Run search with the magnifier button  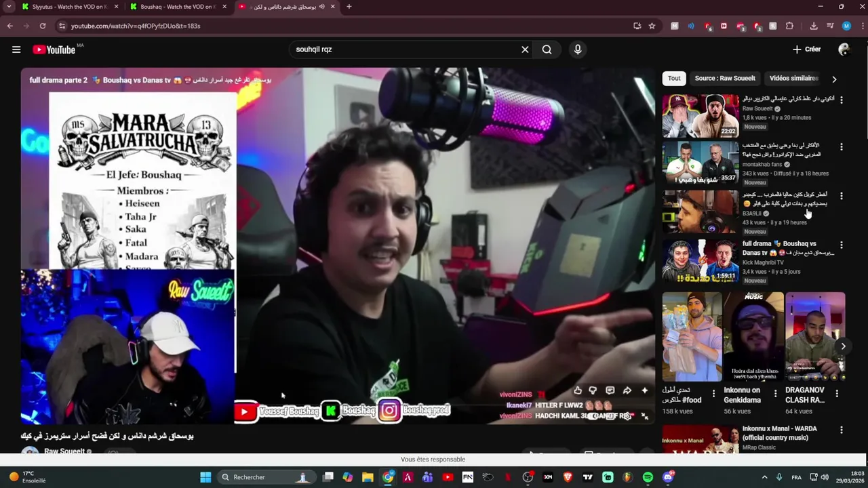coord(547,49)
